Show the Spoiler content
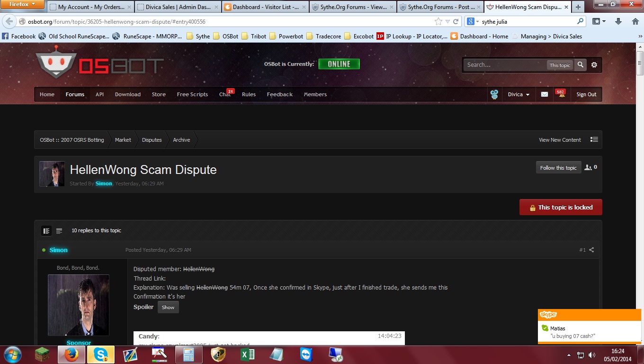Screen dimensions: 644x364 (168, 307)
